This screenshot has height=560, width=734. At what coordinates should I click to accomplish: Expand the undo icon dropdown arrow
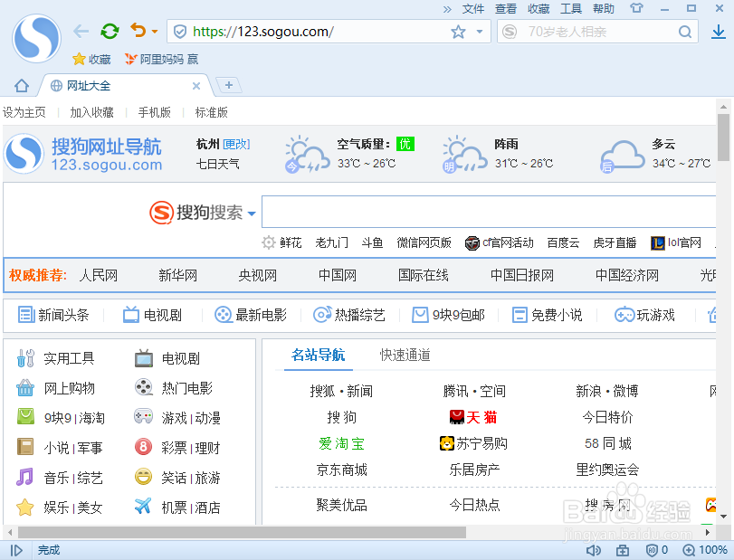[x=155, y=33]
